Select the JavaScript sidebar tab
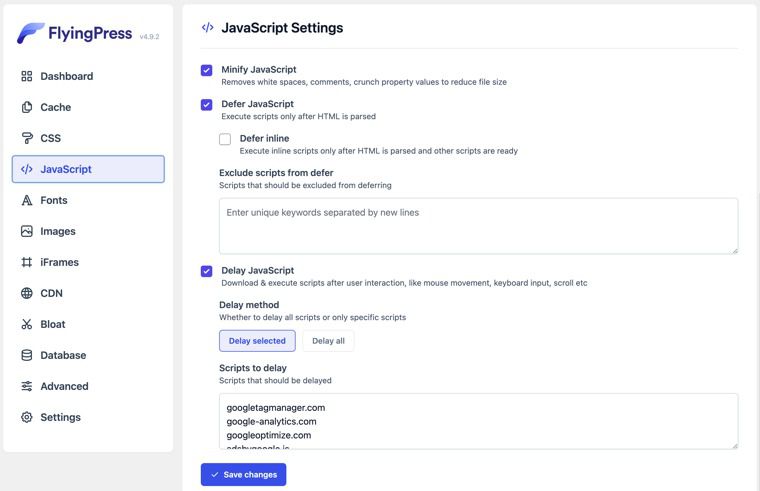Screen dimensions: 760x491 pyautogui.click(x=88, y=169)
